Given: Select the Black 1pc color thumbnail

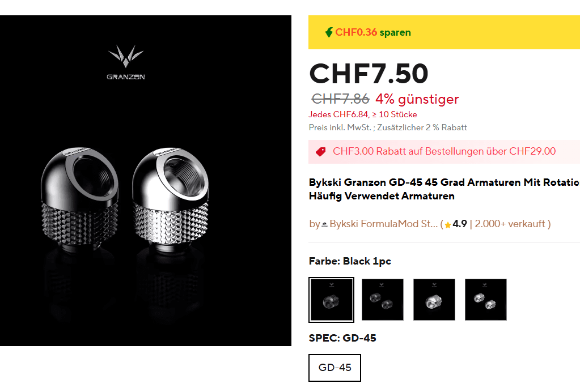Looking at the screenshot, I should (332, 300).
